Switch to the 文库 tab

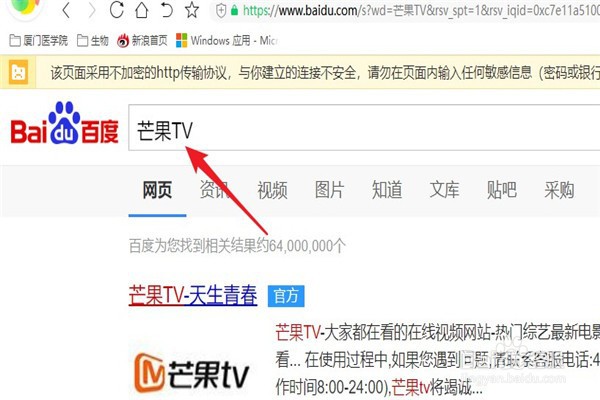[x=444, y=190]
